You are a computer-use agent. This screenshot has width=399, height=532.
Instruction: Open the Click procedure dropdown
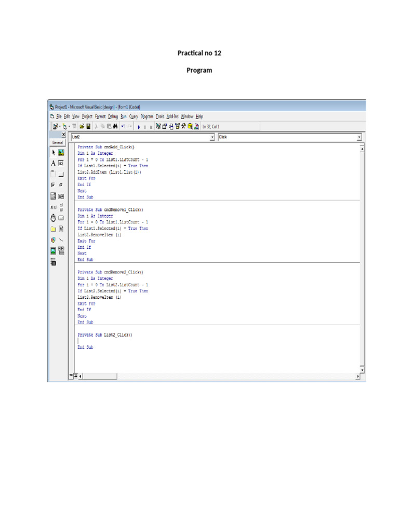point(359,137)
